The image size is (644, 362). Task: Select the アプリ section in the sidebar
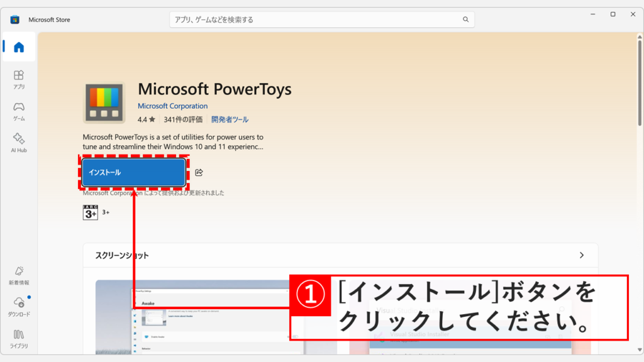pyautogui.click(x=18, y=80)
